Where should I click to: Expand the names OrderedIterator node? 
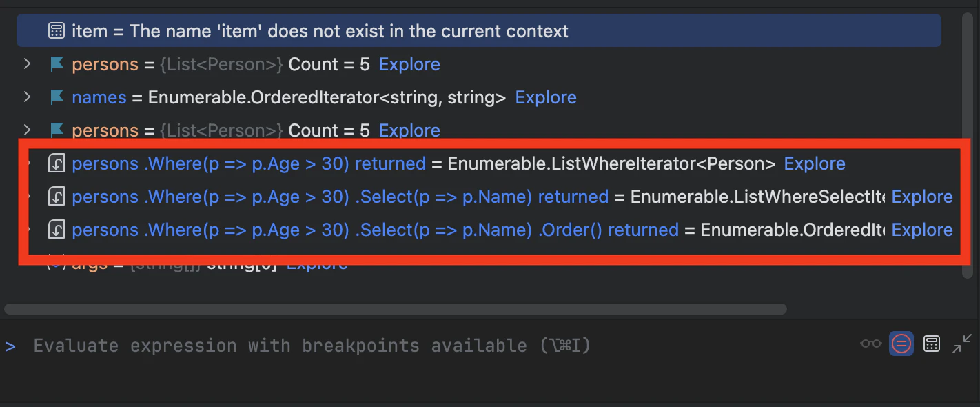coord(28,97)
